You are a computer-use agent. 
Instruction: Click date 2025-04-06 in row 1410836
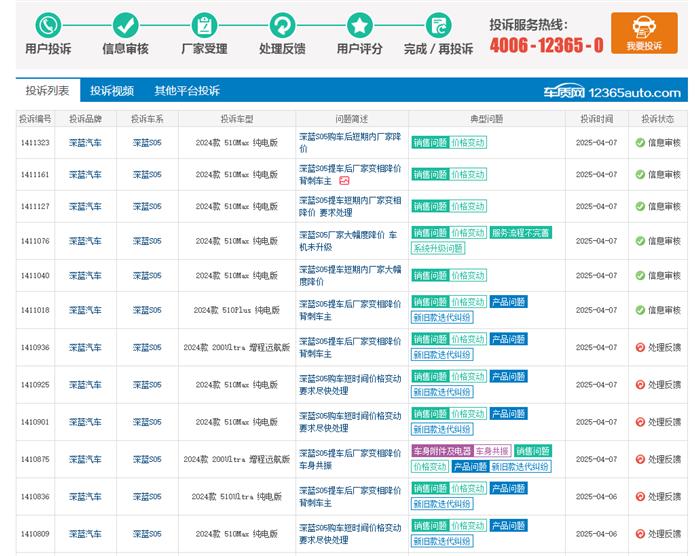click(x=596, y=496)
